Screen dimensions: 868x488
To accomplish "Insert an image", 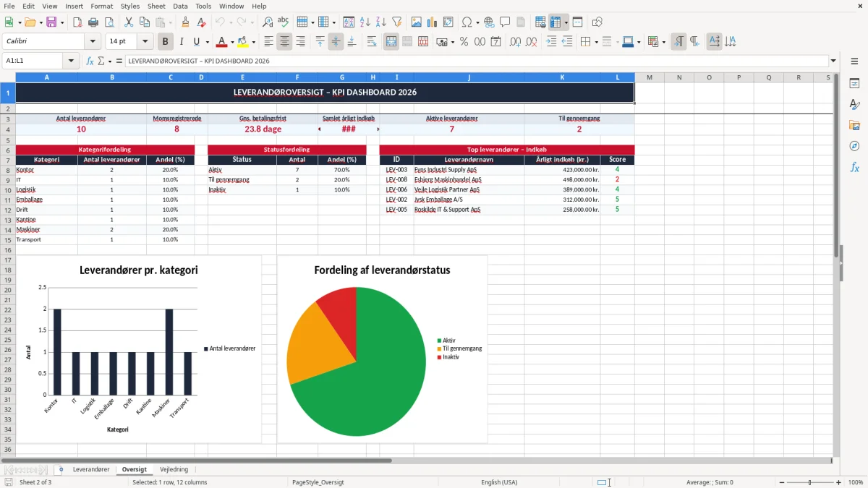I will click(417, 22).
